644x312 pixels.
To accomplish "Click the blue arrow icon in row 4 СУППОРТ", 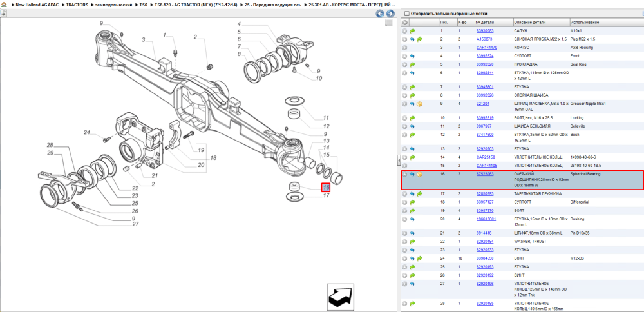I will coord(412,56).
